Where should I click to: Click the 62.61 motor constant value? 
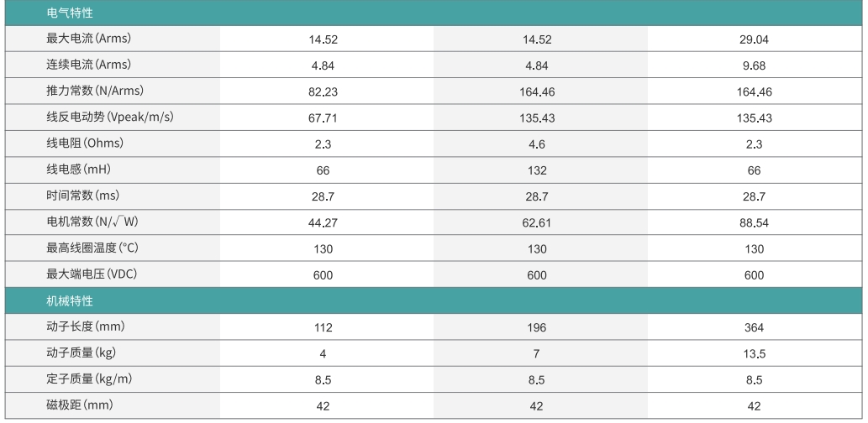(x=537, y=223)
